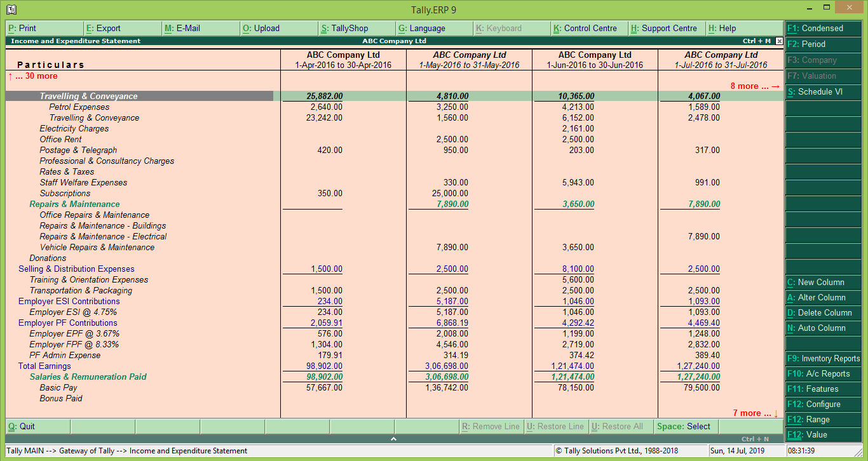Image resolution: width=868 pixels, height=461 pixels.
Task: Expand the bottom calculator panel arrow
Action: (x=393, y=439)
